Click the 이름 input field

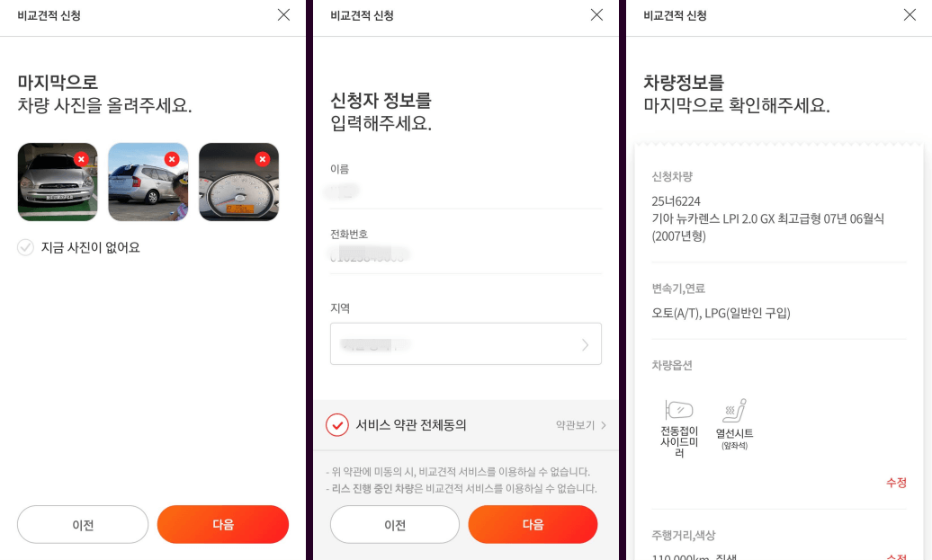[x=466, y=191]
